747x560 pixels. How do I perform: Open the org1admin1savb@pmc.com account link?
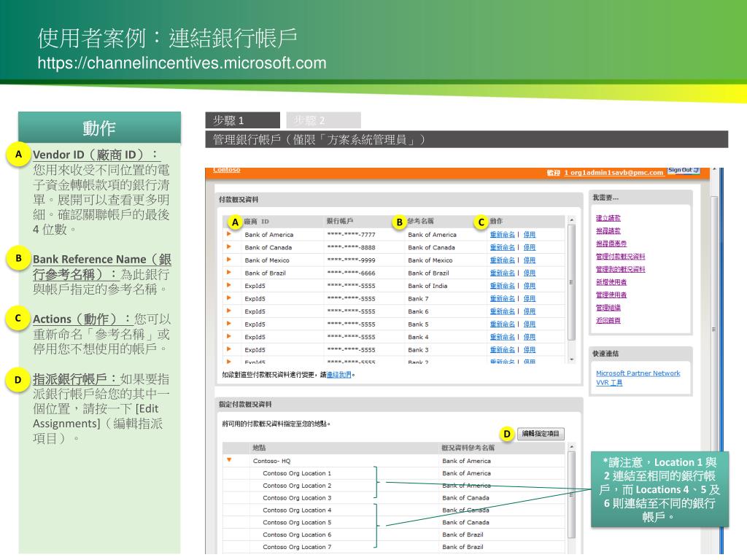pos(614,172)
